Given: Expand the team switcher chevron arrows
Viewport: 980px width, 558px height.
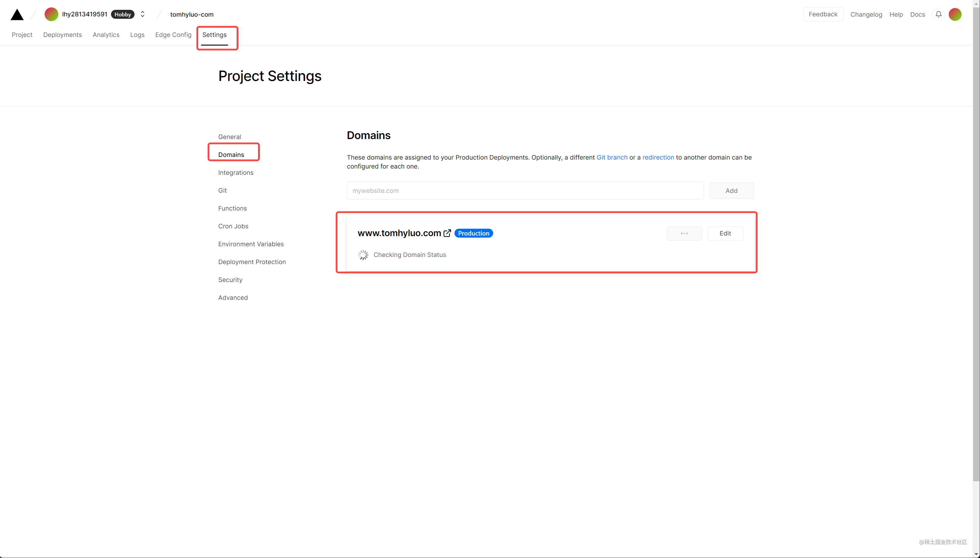Looking at the screenshot, I should (143, 14).
